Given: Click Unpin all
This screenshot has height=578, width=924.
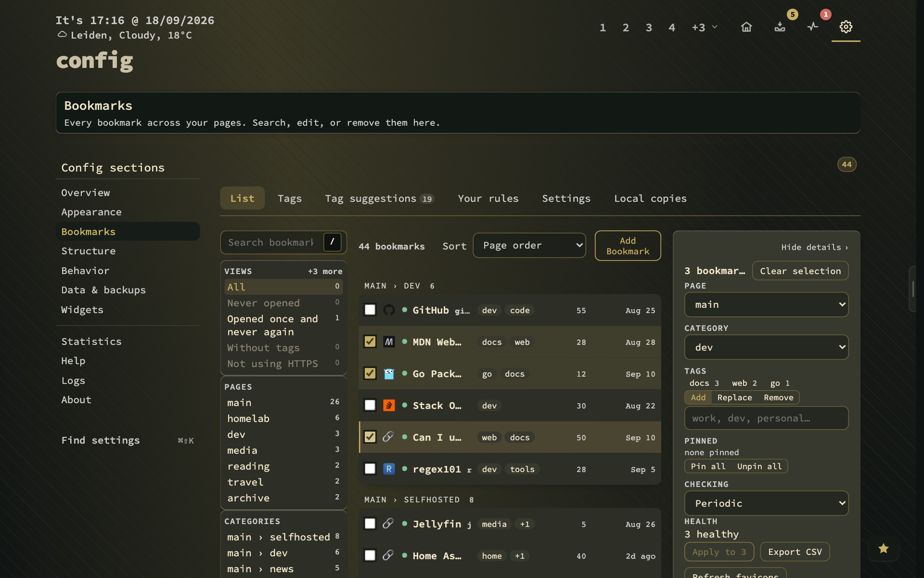Looking at the screenshot, I should tap(759, 466).
